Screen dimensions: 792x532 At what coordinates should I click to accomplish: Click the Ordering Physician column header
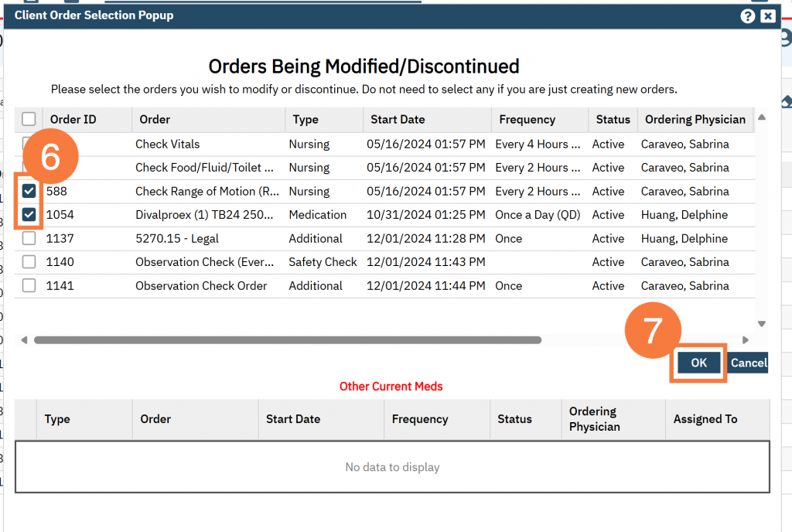[695, 119]
